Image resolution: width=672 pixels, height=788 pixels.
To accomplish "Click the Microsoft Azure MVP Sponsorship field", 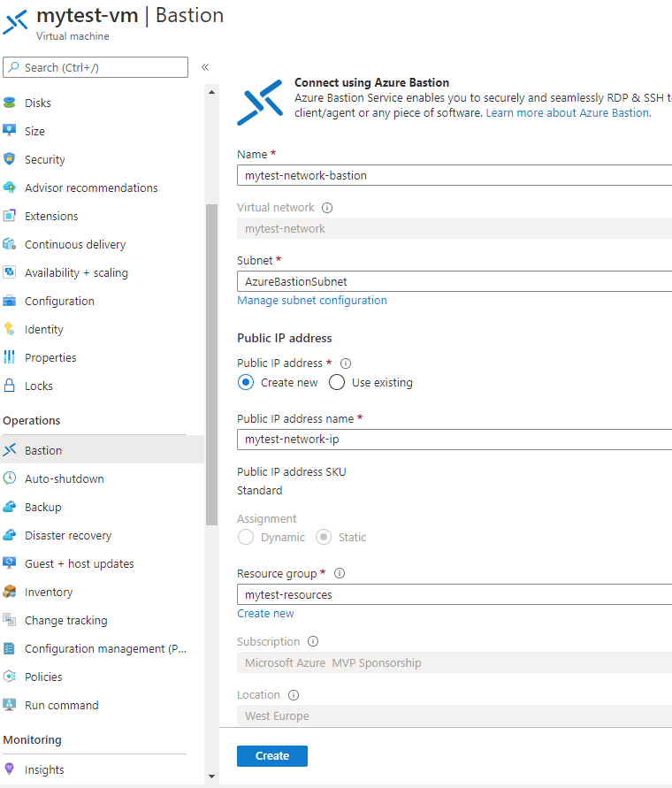I will pyautogui.click(x=454, y=663).
